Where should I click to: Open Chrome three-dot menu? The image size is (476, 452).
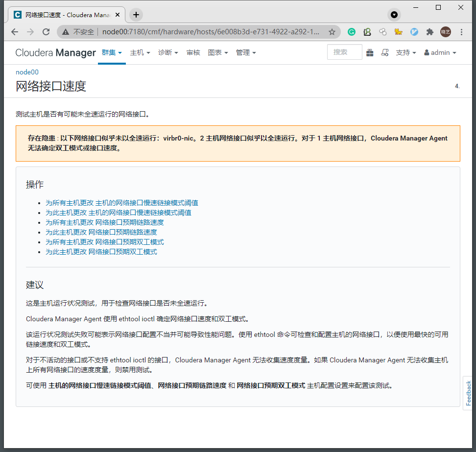461,32
